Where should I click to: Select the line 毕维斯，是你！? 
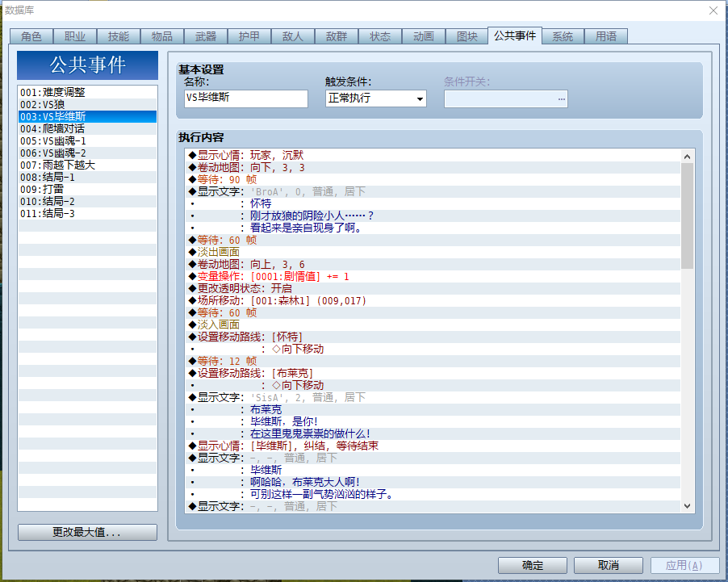[x=433, y=421]
